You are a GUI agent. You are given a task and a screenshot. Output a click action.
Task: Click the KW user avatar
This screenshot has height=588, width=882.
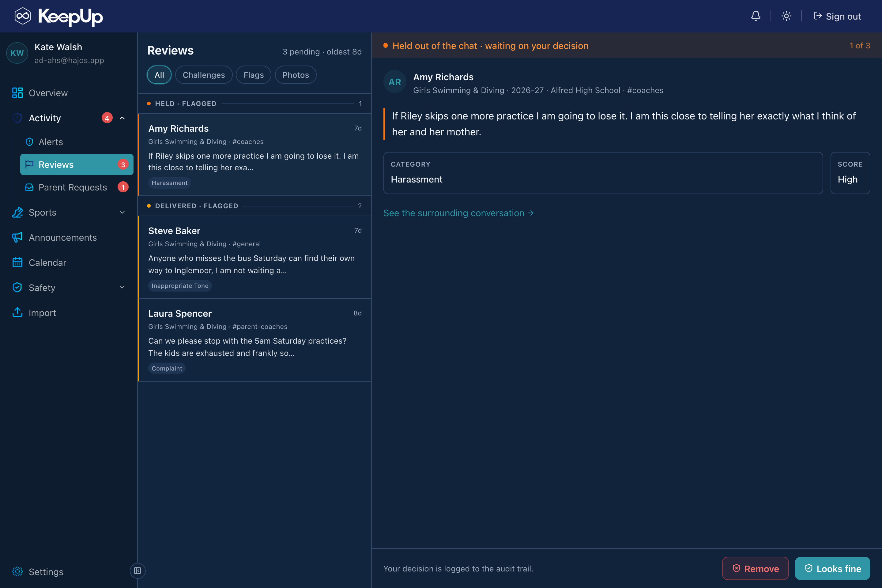17,53
